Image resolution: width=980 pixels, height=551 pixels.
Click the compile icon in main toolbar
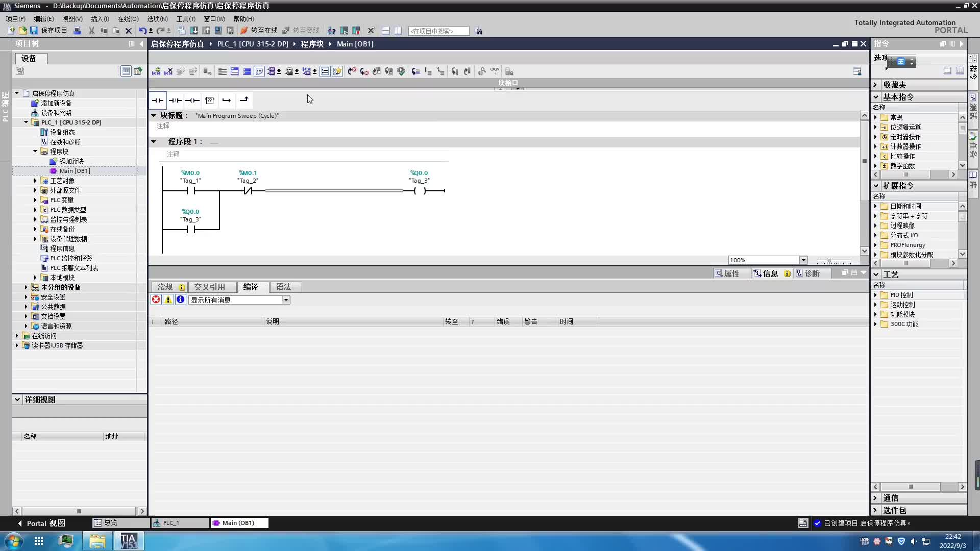click(181, 31)
